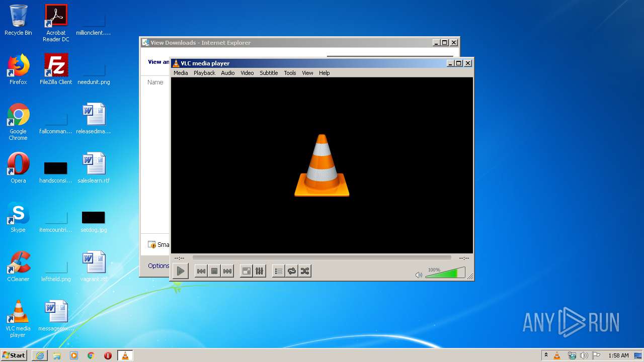Select Acrobat Reader DC desktop shortcut

pyautogui.click(x=56, y=23)
